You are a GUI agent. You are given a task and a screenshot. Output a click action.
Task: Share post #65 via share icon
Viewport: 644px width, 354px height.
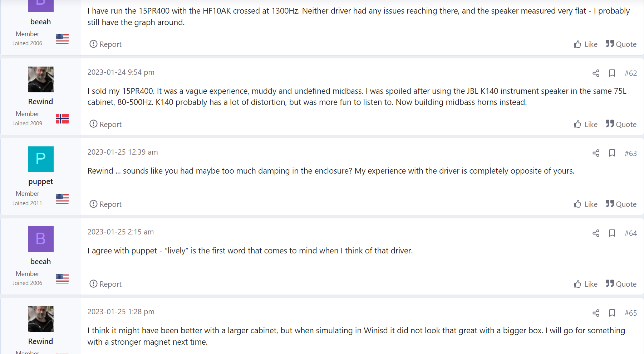(x=596, y=313)
